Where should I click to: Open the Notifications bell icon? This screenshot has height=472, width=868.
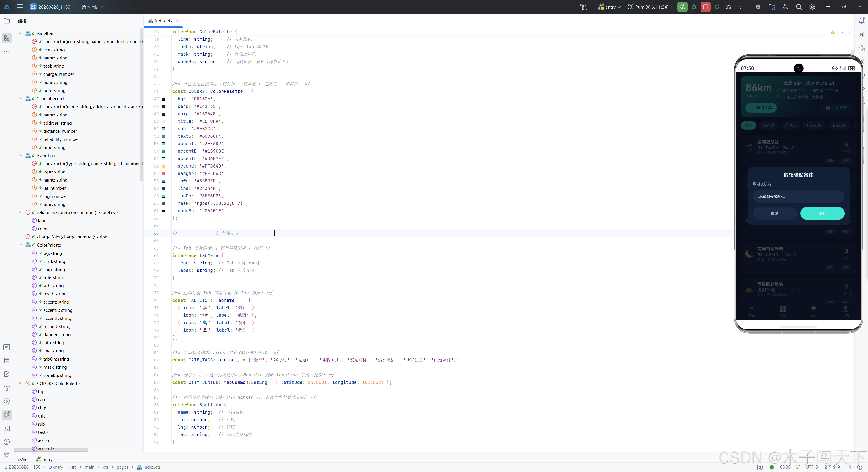tap(862, 21)
